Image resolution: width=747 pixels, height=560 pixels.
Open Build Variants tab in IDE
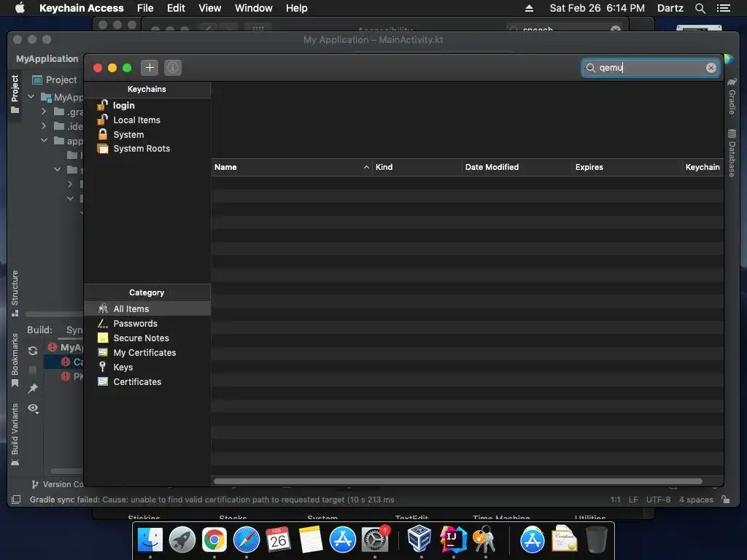click(x=15, y=435)
